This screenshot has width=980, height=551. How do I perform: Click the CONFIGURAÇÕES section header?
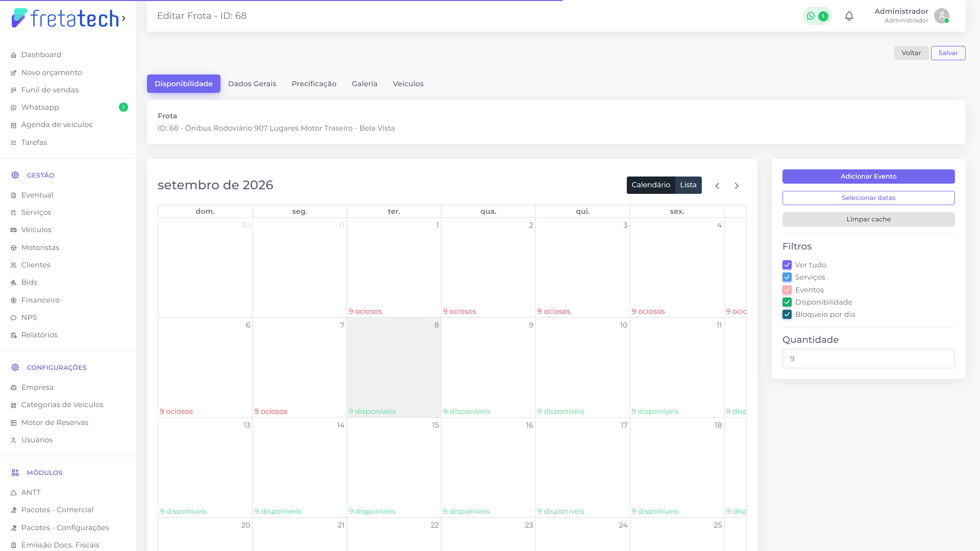57,368
